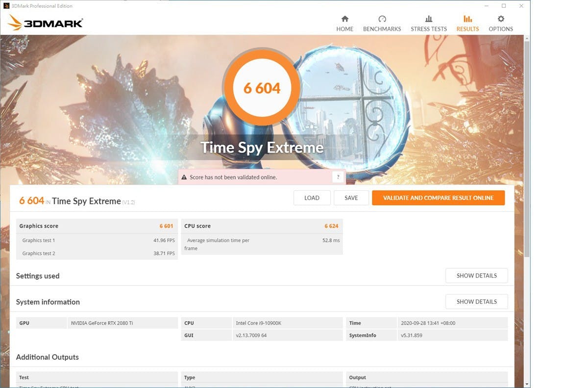Select the Time label cell
This screenshot has width=588, height=388.
(371, 323)
